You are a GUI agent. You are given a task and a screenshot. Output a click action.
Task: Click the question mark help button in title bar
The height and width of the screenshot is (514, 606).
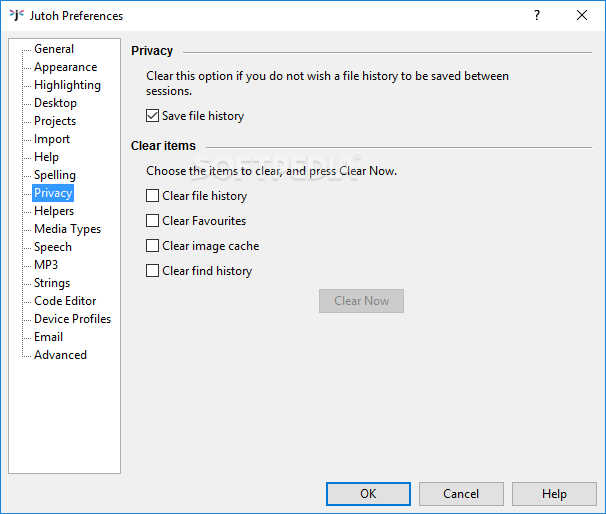[537, 15]
